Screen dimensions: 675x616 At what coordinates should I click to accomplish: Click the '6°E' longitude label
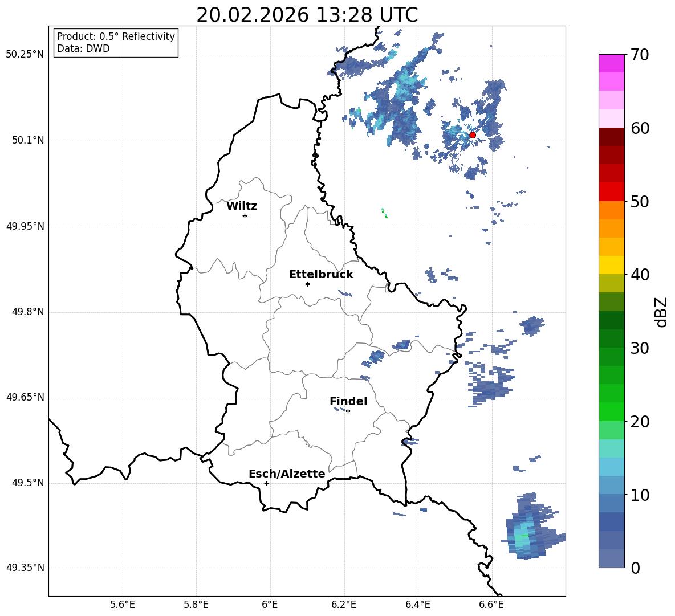(270, 605)
